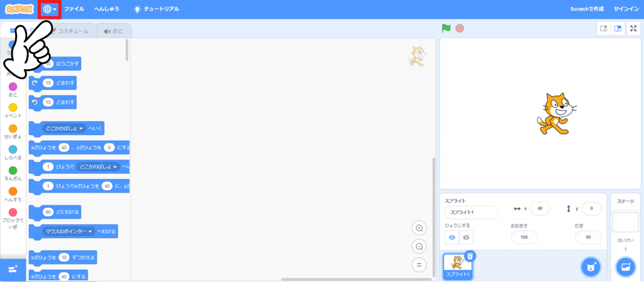Viewport: 644px width, 282px height.
Task: Click the block palette vertical scrollbar
Action: pos(127,50)
